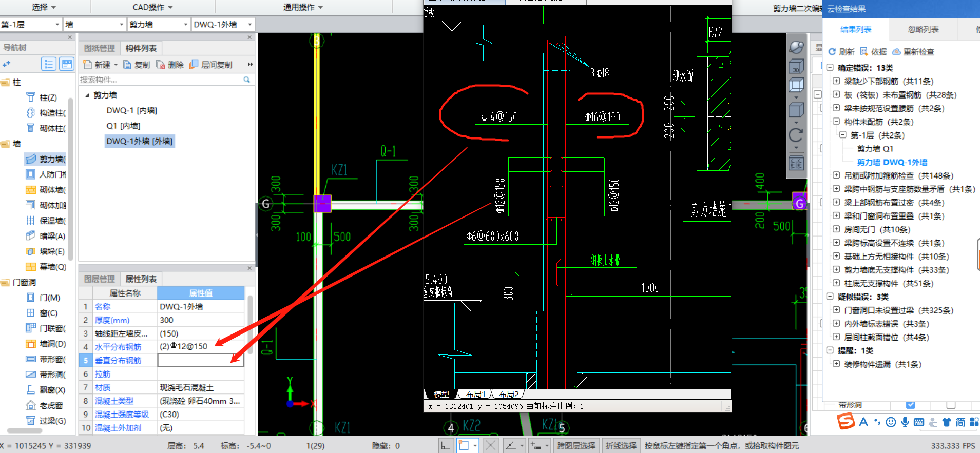Click the search magnifier icon in component search
980x453 pixels.
click(x=247, y=80)
